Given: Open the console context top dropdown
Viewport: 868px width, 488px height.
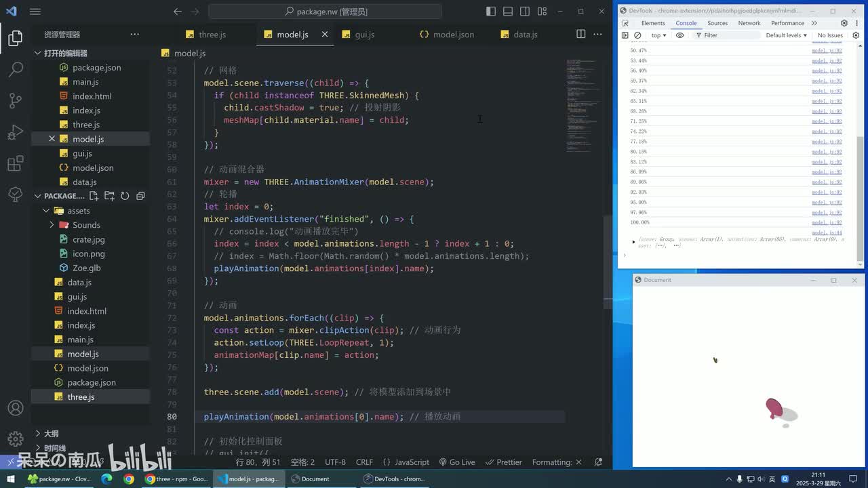Looking at the screenshot, I should pos(658,35).
